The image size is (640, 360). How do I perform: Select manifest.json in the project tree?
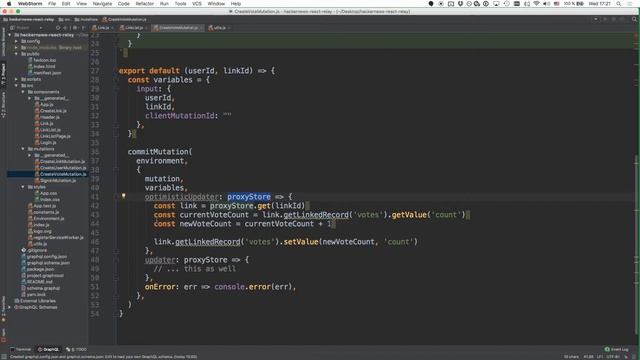click(x=47, y=73)
